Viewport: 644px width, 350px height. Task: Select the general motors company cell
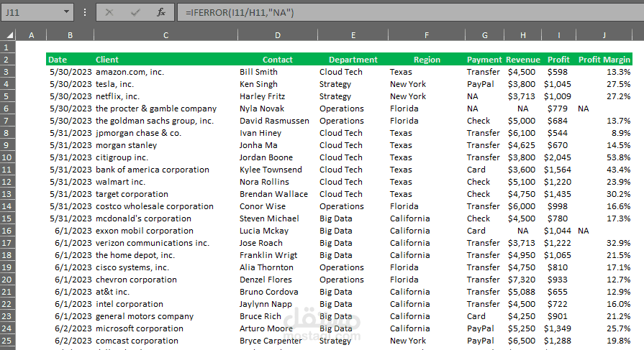click(x=166, y=316)
